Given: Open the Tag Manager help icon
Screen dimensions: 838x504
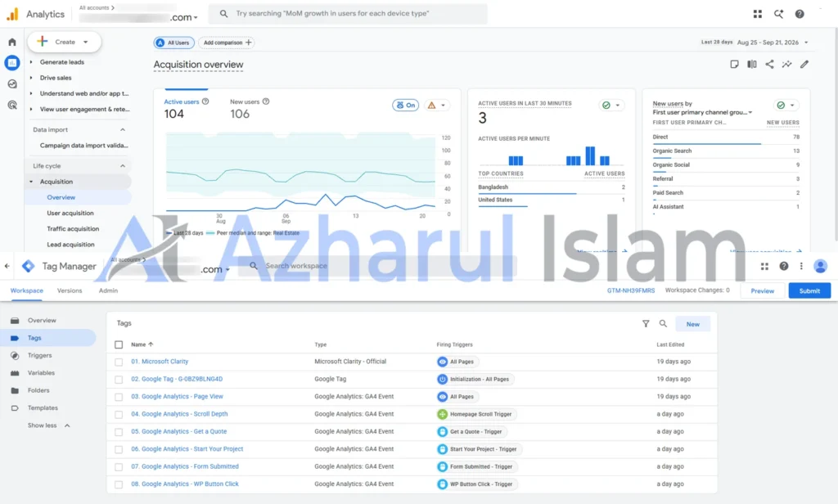Looking at the screenshot, I should click(783, 266).
